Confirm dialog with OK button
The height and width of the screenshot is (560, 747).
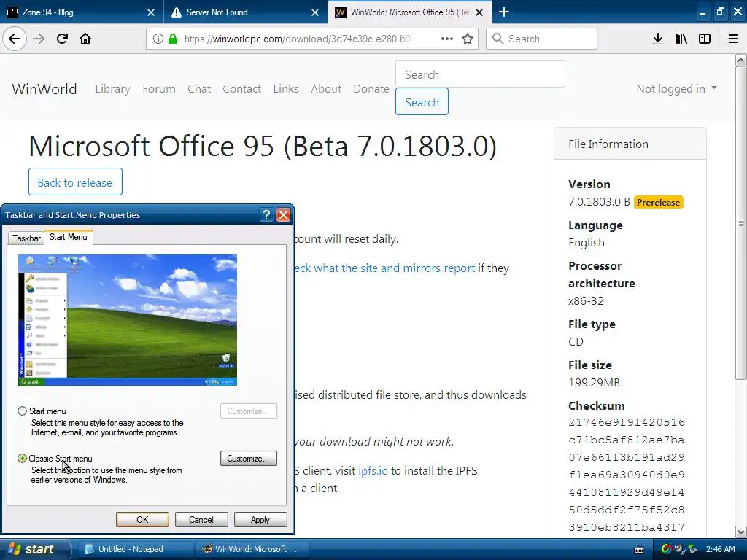tap(142, 519)
